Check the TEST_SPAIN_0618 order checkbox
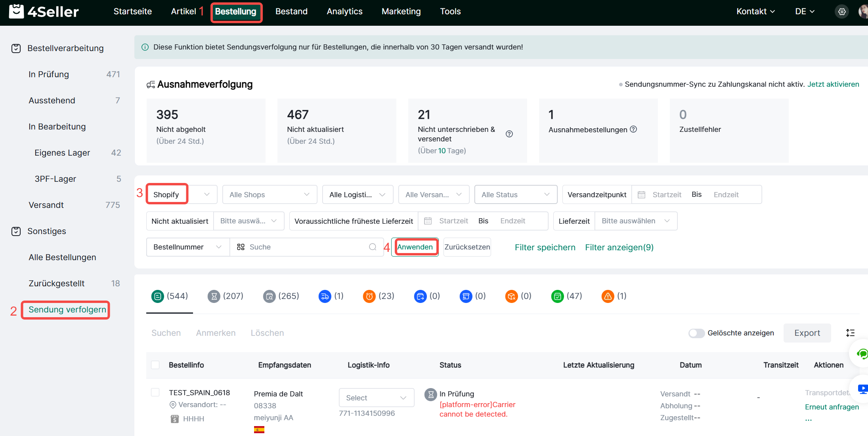Screen dimensions: 868x436 [155, 392]
